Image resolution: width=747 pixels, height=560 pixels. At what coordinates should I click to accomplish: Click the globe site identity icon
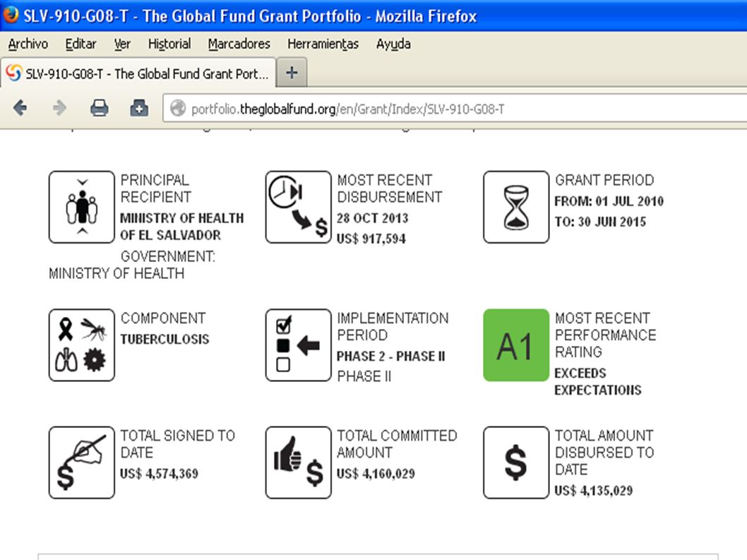coord(178,108)
